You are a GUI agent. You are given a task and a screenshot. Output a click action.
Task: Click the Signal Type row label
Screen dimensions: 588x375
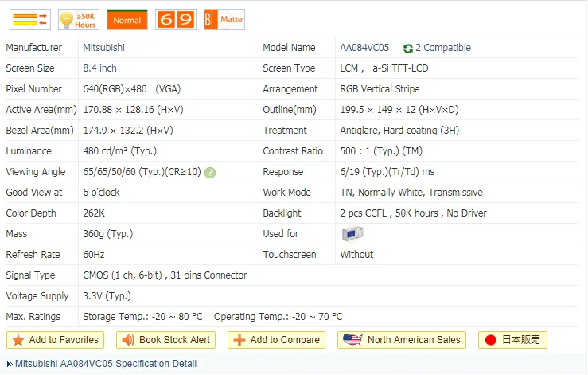pyautogui.click(x=30, y=275)
